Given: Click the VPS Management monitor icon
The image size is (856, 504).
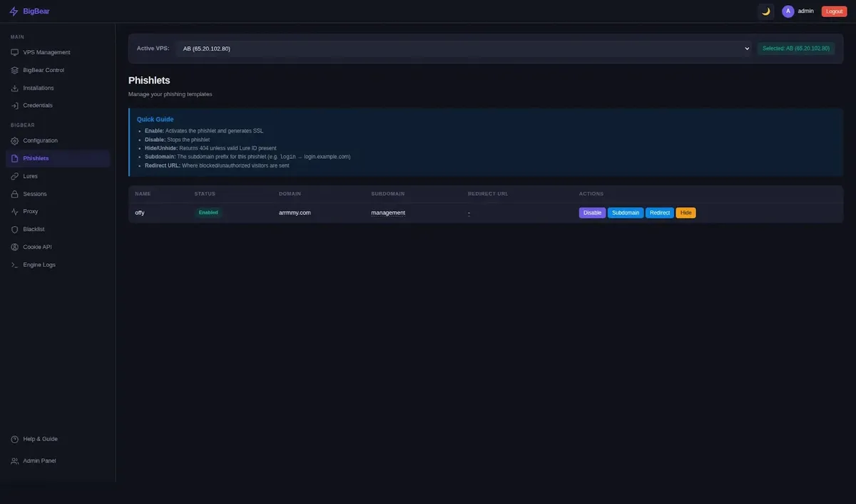Looking at the screenshot, I should (15, 53).
